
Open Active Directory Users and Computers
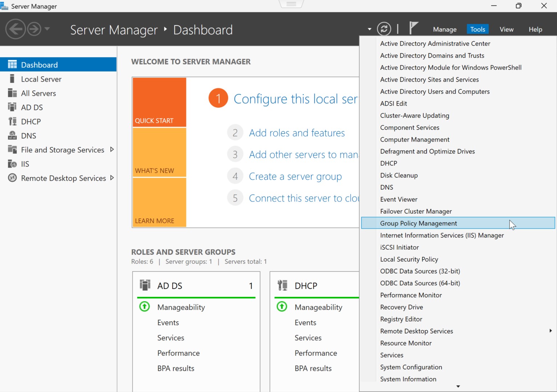(458, 91)
